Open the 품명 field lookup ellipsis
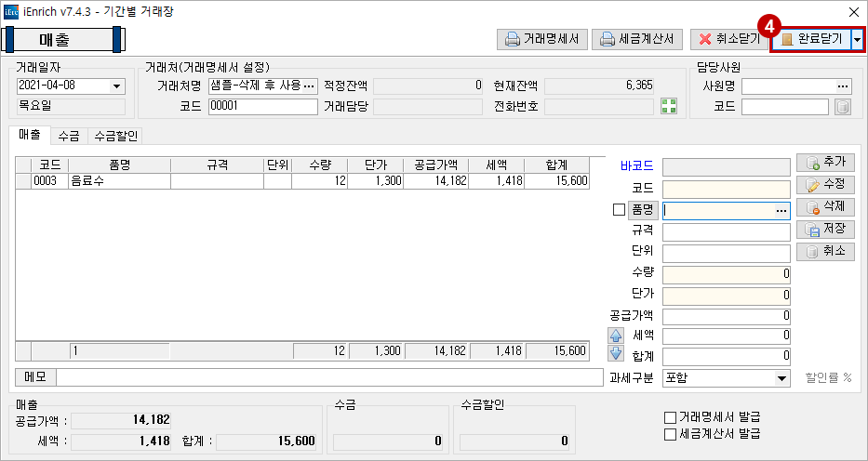This screenshot has height=461, width=868. 781,211
